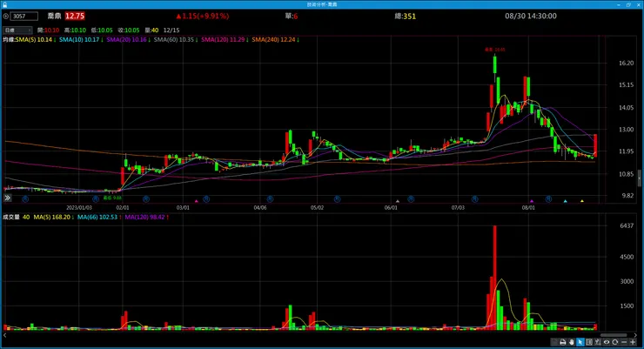Select the hand pan tool
The width and height of the screenshot is (644, 349).
click(x=571, y=342)
